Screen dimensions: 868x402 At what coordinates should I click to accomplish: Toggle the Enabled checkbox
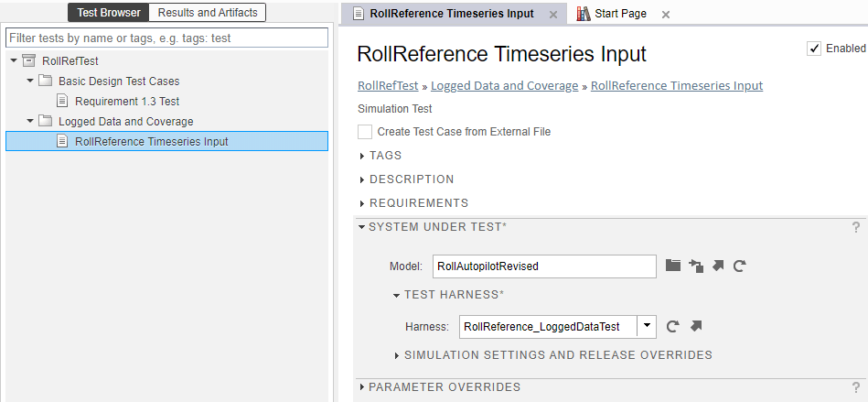coord(814,49)
